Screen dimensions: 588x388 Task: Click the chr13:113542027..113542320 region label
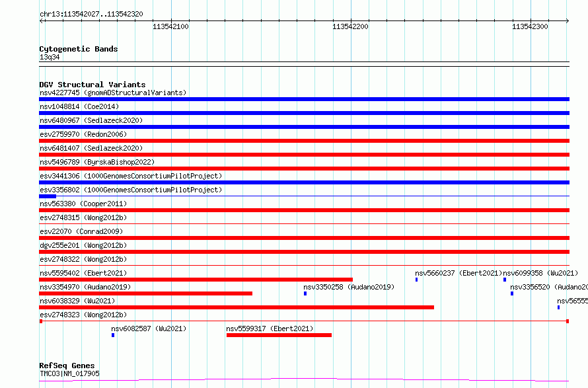(91, 15)
